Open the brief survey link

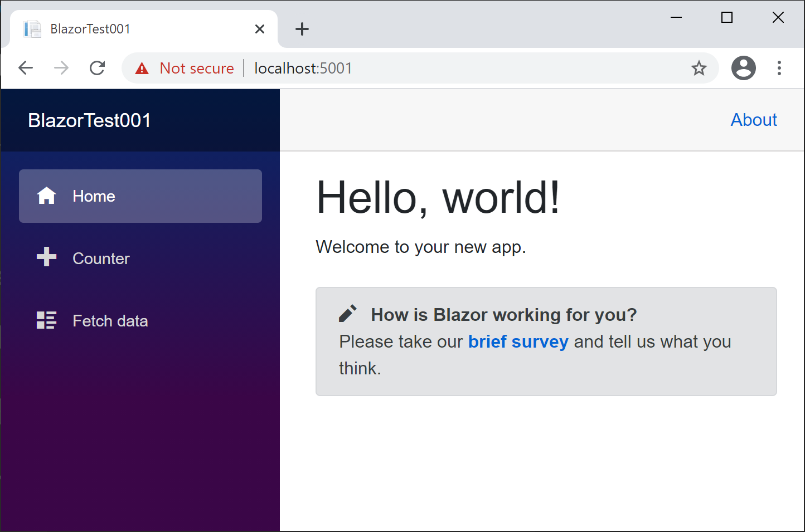tap(518, 341)
